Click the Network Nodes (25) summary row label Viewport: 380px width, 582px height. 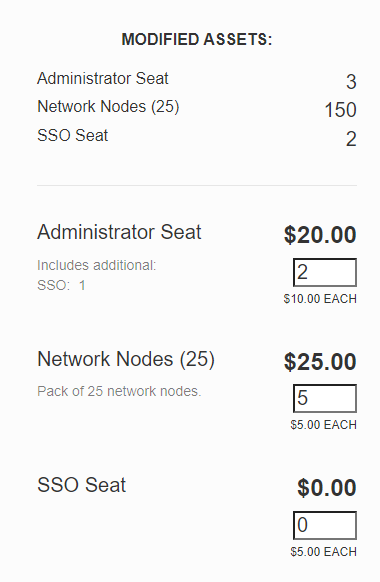[x=108, y=107]
